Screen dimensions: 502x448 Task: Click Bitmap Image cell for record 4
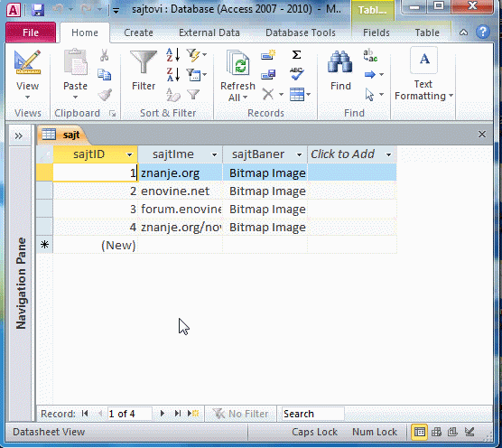(x=265, y=228)
